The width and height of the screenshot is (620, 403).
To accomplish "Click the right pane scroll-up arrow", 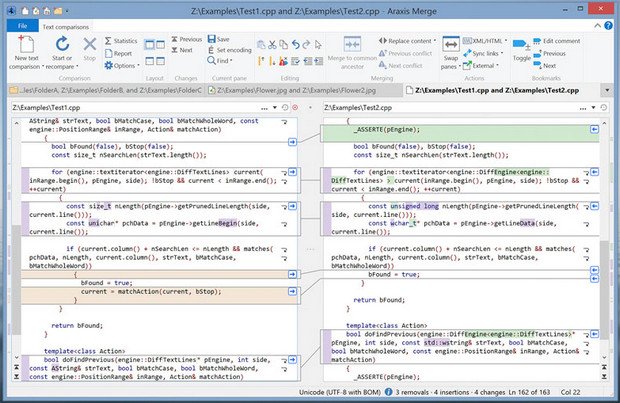I will (x=604, y=123).
